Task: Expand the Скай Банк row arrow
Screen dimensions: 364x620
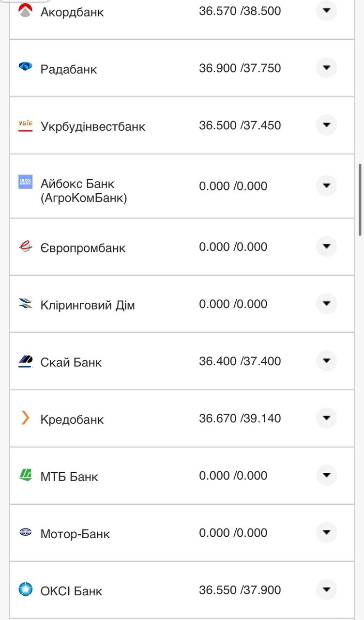Action: [x=326, y=360]
